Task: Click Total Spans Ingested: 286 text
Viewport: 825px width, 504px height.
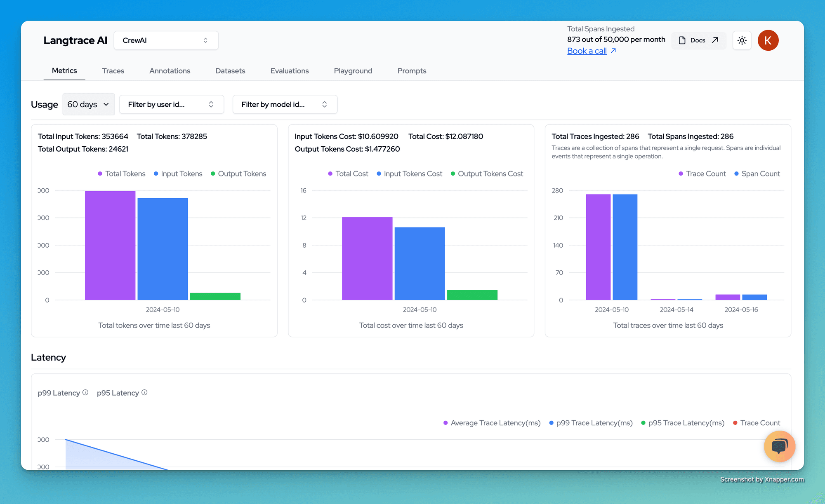Action: click(x=691, y=136)
